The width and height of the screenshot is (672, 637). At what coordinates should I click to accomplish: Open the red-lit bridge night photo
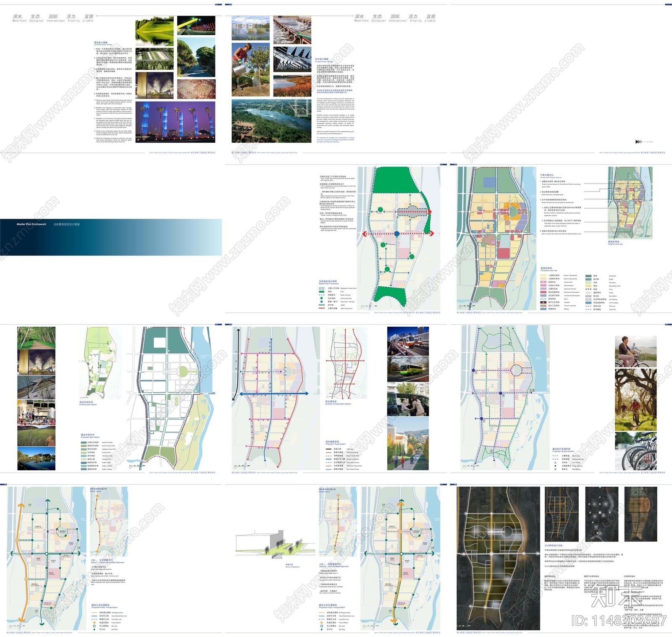tap(196, 25)
